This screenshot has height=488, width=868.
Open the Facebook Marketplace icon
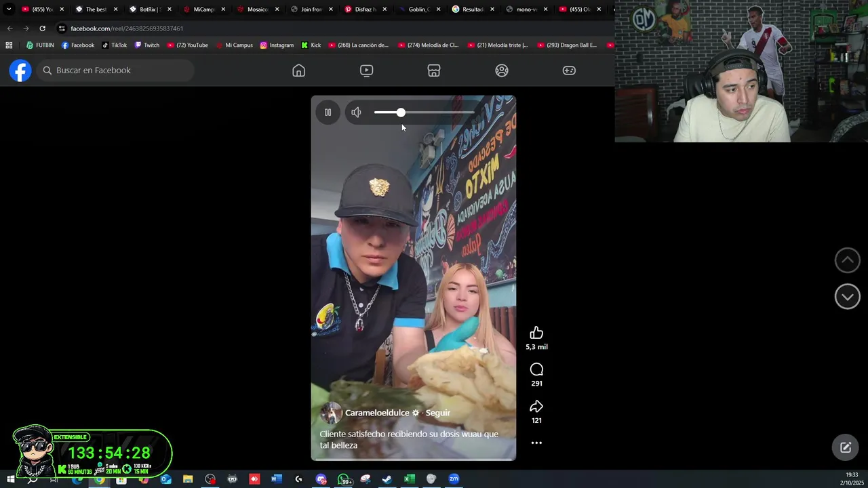[x=434, y=70]
